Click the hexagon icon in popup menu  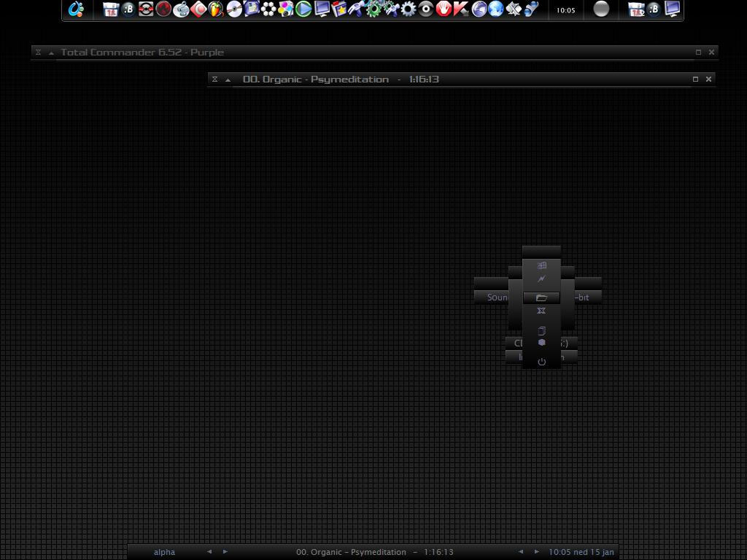[x=542, y=343]
